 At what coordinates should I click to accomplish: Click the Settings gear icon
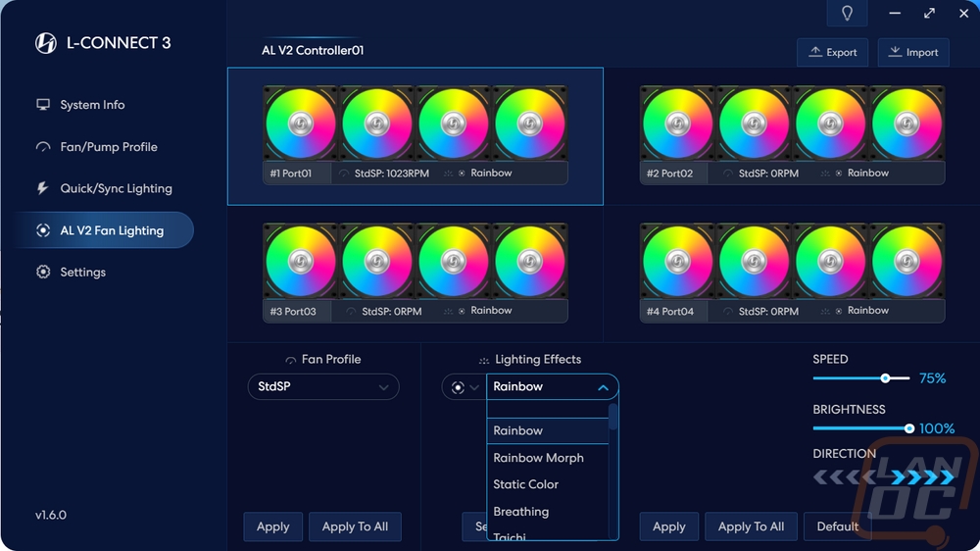[43, 272]
